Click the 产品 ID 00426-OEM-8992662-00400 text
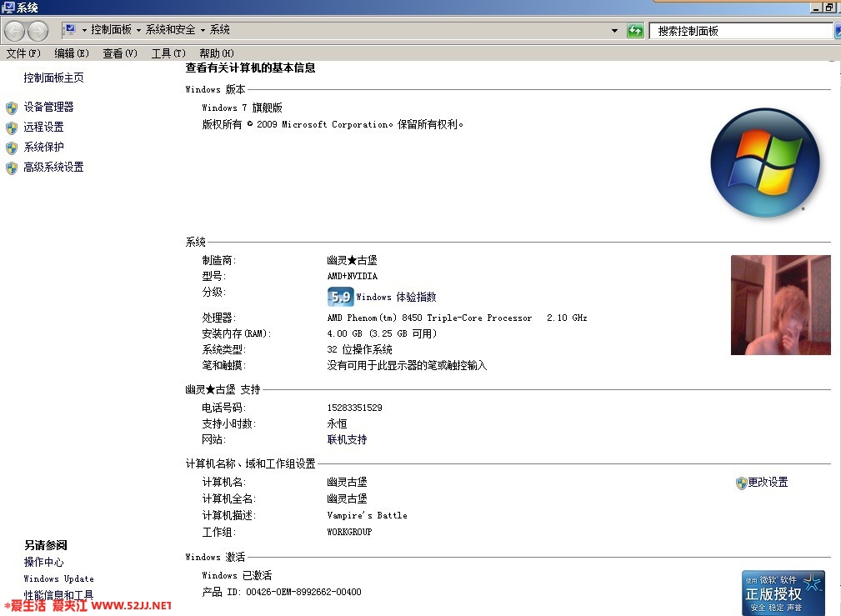 point(282,592)
